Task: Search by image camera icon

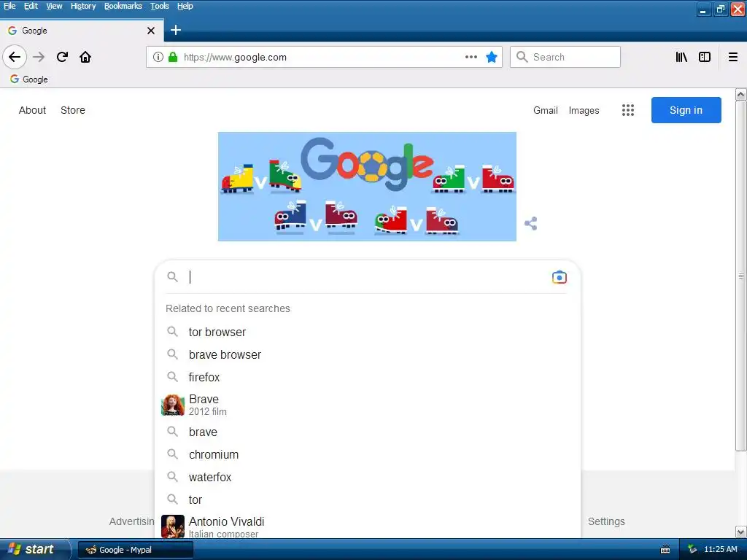Action: (560, 277)
